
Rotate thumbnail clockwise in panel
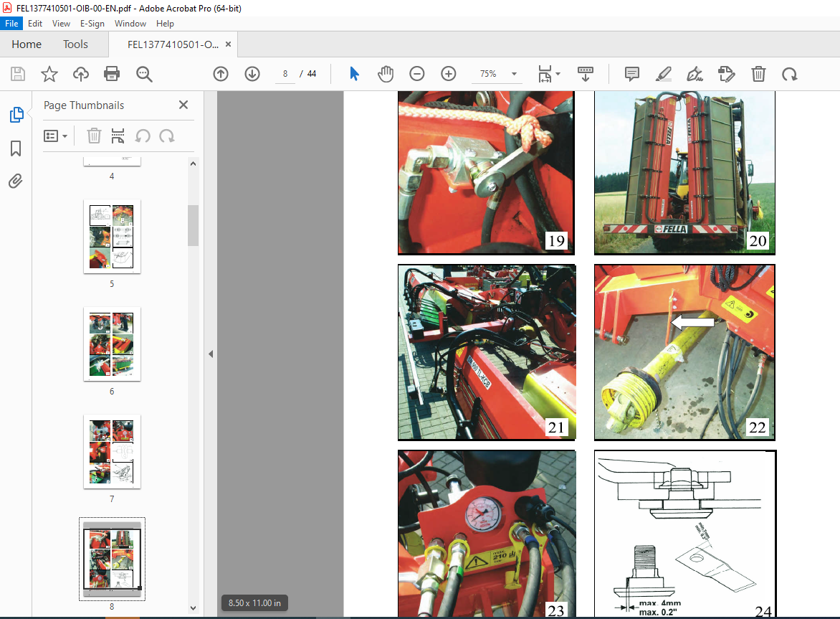click(167, 136)
